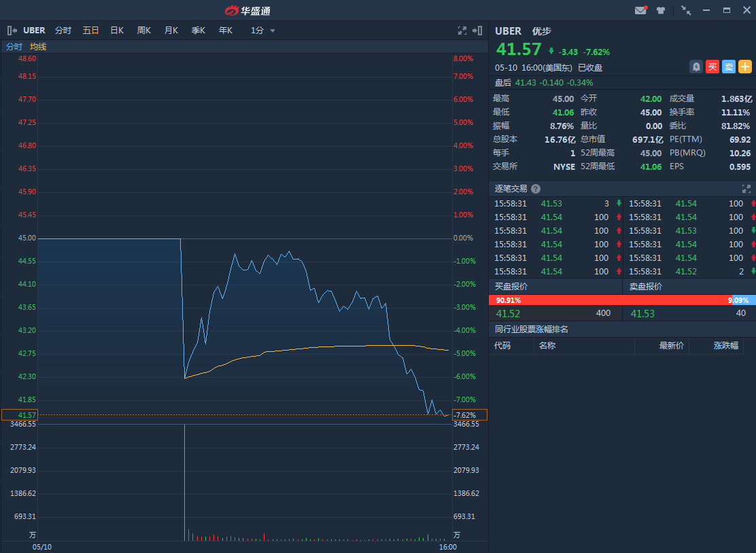
Task: Click the blue 卖 sell button
Action: click(x=729, y=67)
